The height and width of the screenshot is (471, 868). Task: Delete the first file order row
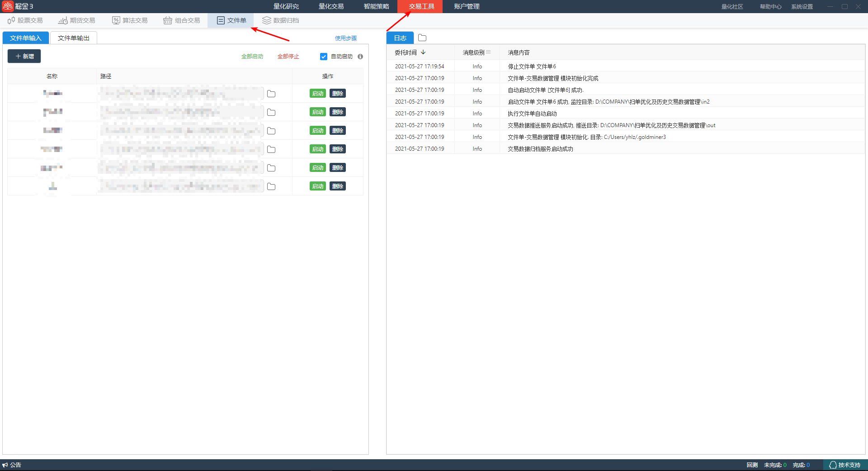coord(338,94)
